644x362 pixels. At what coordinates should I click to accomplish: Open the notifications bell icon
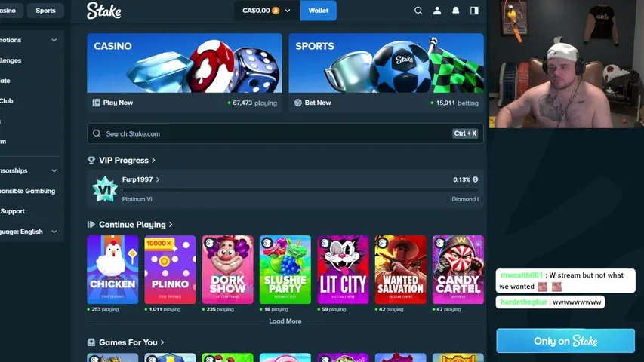tap(455, 11)
